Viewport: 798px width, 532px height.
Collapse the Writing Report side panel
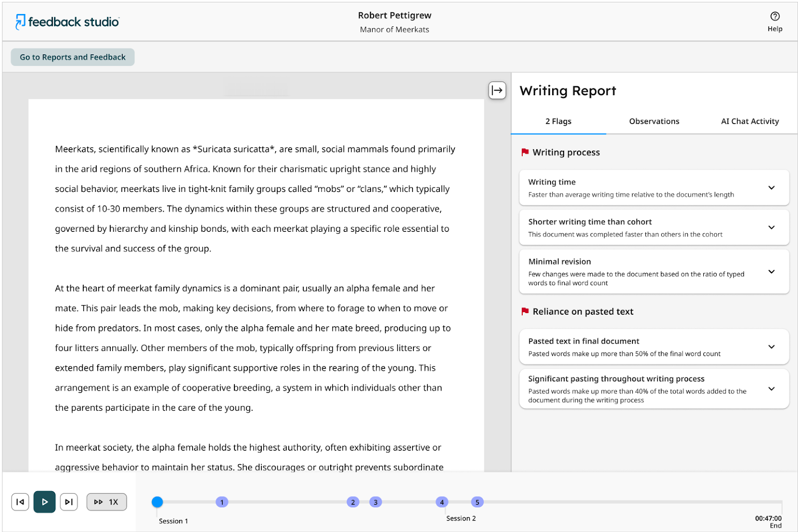(x=497, y=90)
